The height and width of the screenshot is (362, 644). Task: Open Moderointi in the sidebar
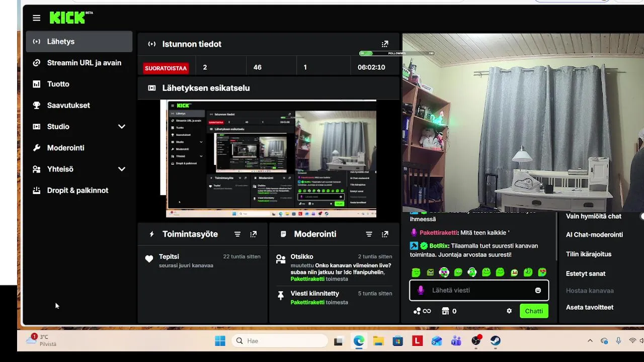[79, 148]
